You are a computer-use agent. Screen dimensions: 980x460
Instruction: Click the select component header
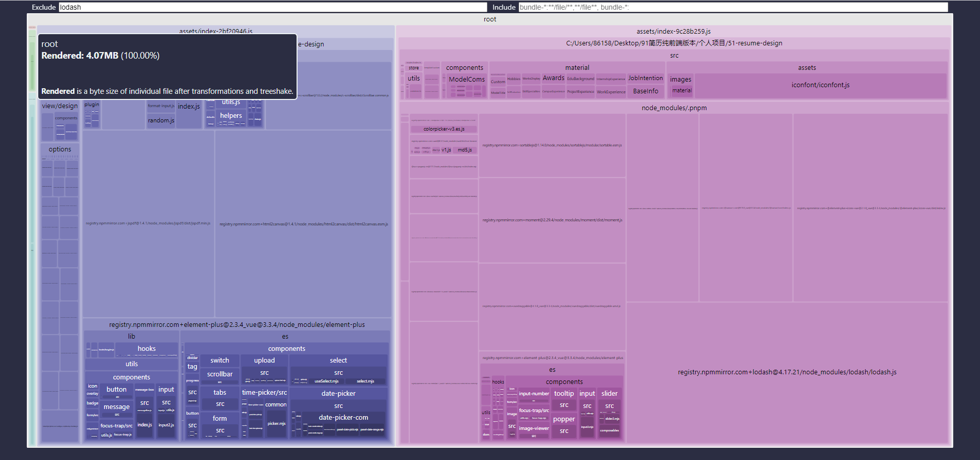pyautogui.click(x=338, y=361)
